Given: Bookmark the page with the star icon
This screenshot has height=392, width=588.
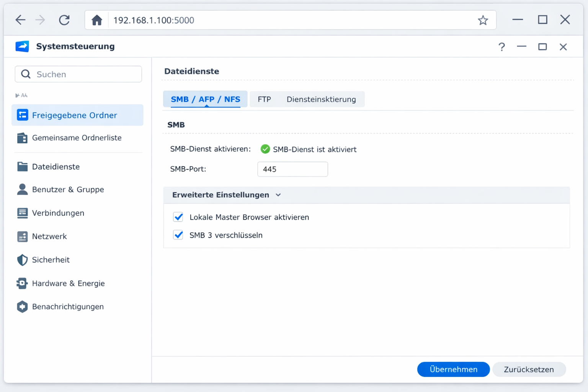Looking at the screenshot, I should [483, 20].
